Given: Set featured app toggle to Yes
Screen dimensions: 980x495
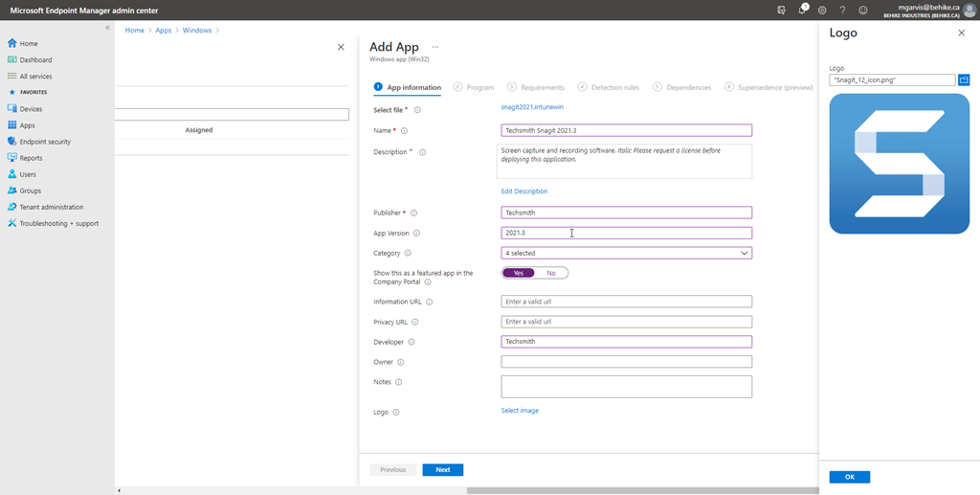Looking at the screenshot, I should point(519,273).
